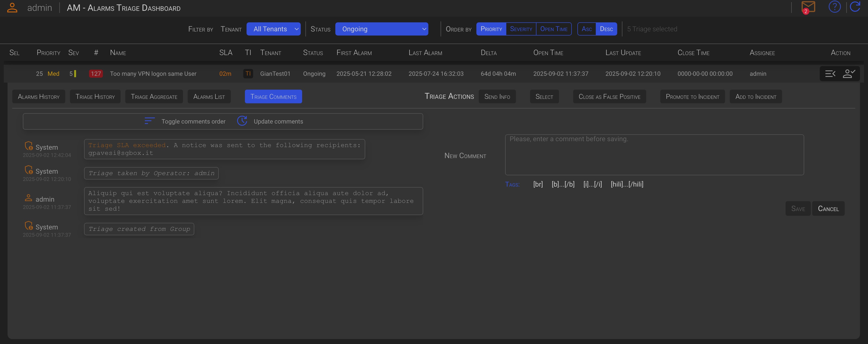The height and width of the screenshot is (344, 868).
Task: Click the new comment text area
Action: (x=654, y=155)
